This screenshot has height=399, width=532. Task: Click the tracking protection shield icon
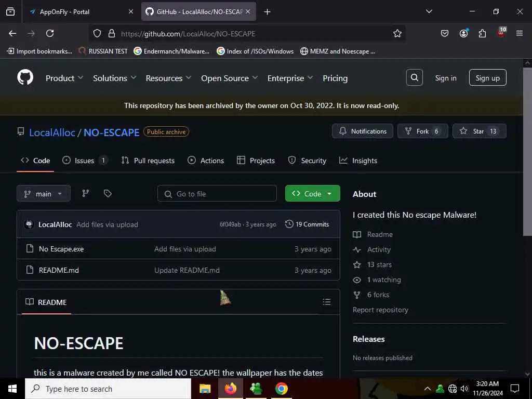(x=97, y=33)
